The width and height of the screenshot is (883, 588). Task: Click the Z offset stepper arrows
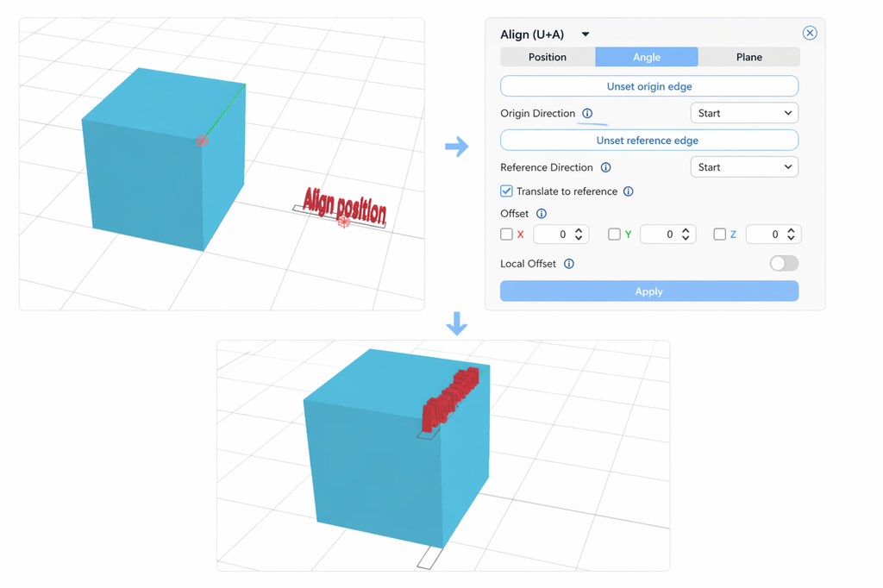[791, 235]
